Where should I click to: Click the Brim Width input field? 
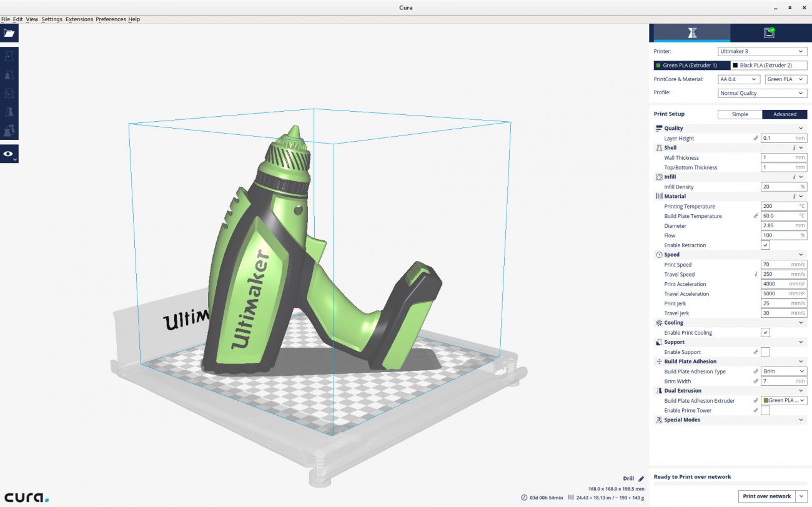[x=784, y=381]
